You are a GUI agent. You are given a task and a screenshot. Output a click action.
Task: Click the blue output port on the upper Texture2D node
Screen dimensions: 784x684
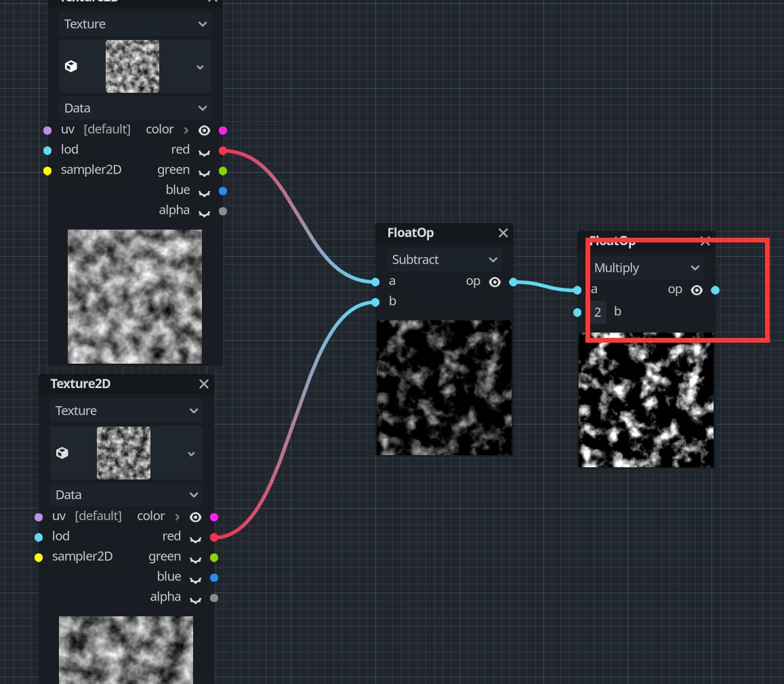[x=223, y=191]
